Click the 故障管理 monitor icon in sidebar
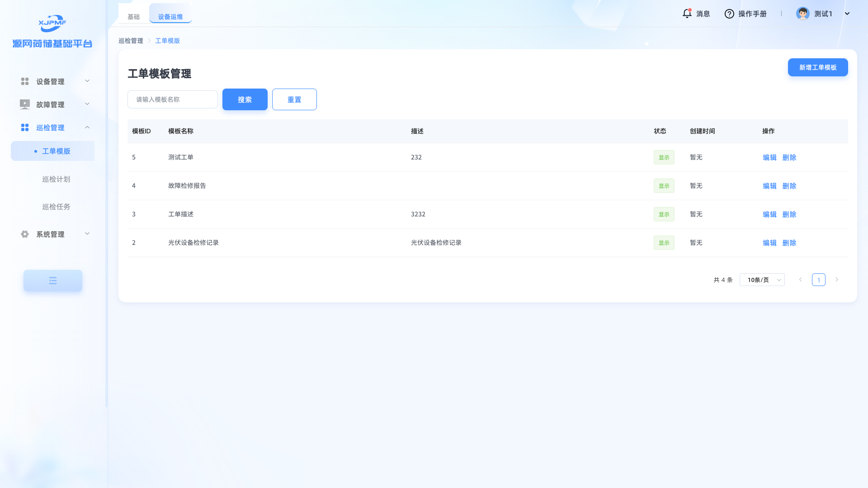The image size is (868, 488). (25, 104)
